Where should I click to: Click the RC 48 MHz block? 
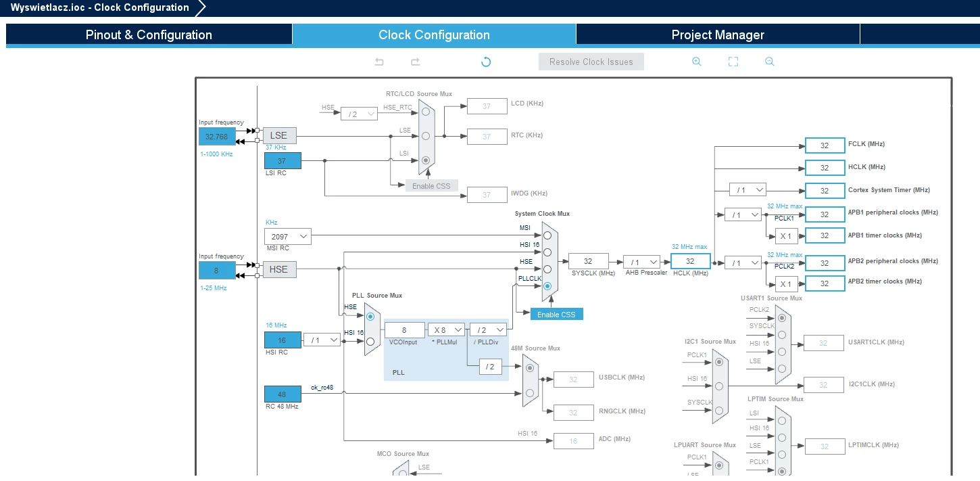pos(283,394)
